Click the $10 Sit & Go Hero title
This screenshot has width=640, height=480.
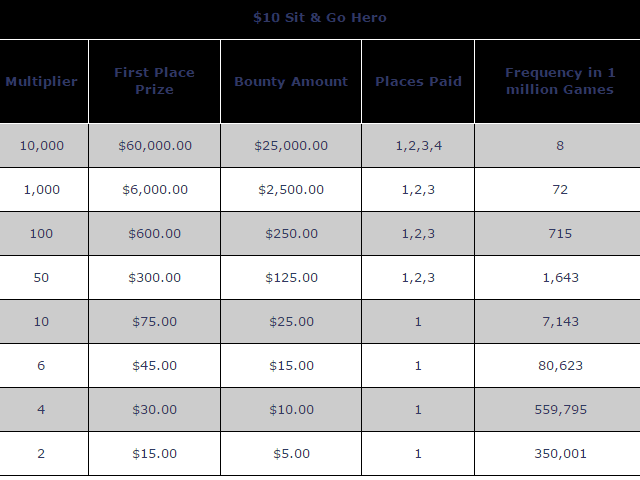point(320,18)
